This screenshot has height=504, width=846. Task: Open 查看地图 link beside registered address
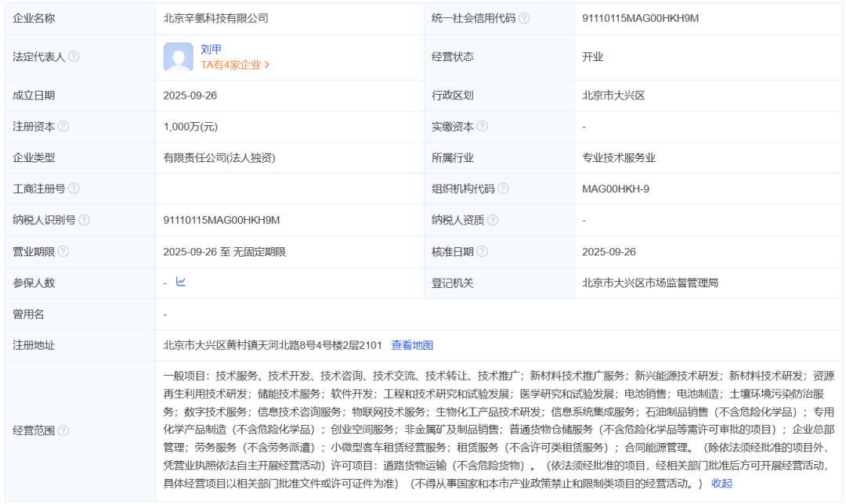pos(412,345)
